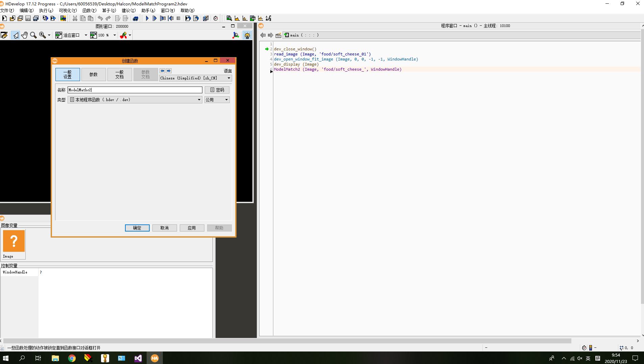Click the 确定 button to confirm function creation
Viewport: 644px width, 364px height.
click(x=137, y=228)
